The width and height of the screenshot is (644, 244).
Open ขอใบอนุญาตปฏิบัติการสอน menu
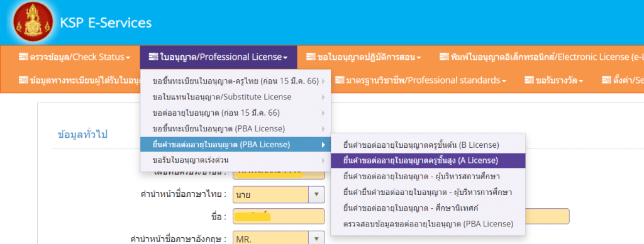click(x=364, y=57)
